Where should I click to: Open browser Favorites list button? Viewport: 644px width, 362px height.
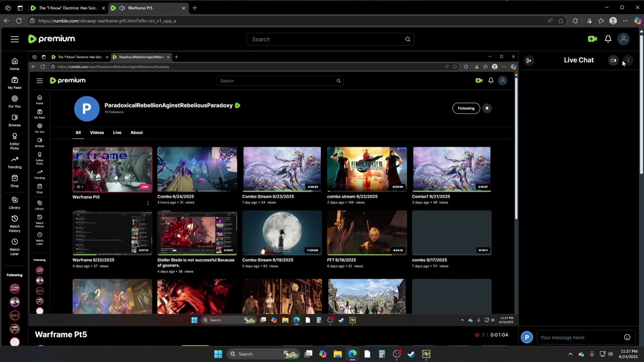pyautogui.click(x=601, y=21)
